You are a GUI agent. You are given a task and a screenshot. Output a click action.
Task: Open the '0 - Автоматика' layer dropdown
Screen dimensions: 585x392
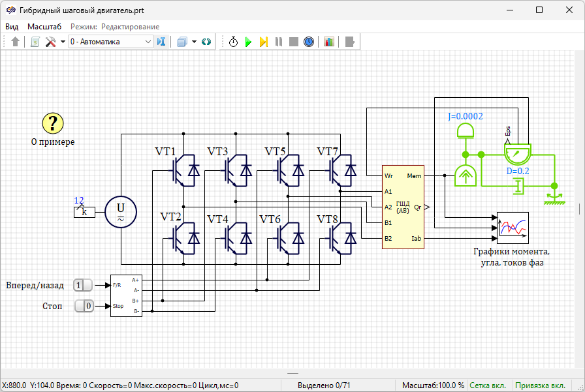tap(111, 42)
